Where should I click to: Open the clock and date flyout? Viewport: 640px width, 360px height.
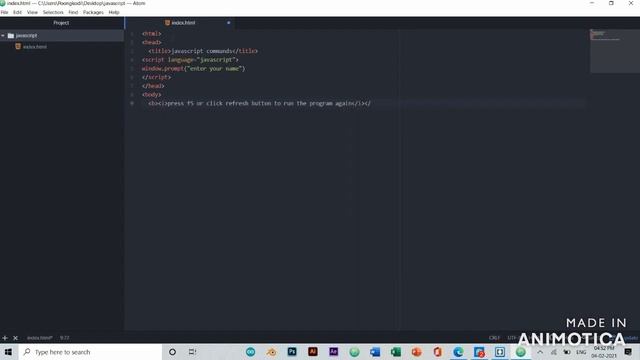(604, 352)
